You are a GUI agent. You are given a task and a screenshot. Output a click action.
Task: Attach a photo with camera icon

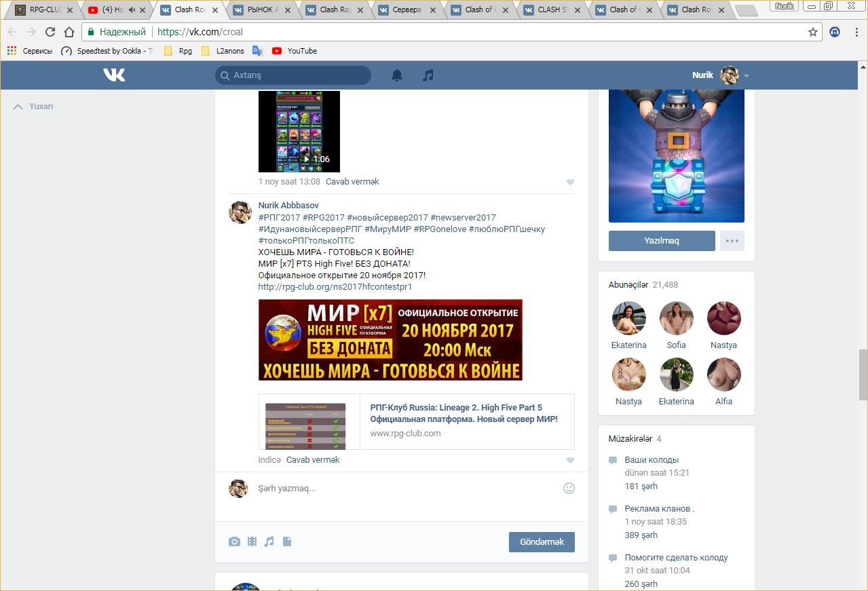[234, 541]
